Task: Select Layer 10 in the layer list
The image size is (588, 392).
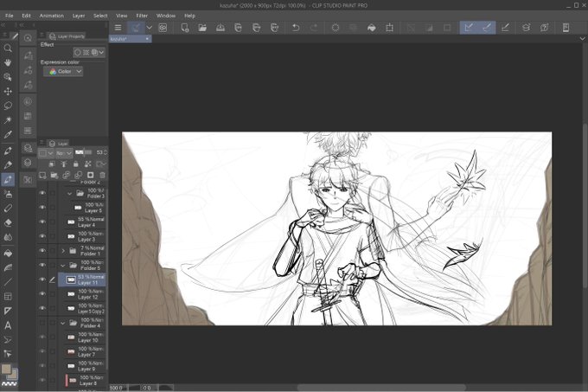Action: tap(81, 337)
